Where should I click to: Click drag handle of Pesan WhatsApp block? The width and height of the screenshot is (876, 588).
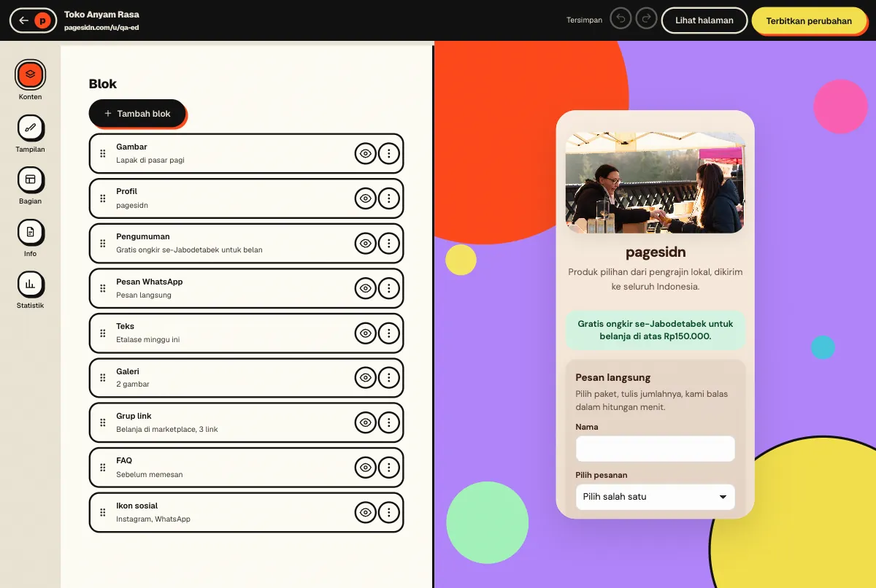[102, 288]
